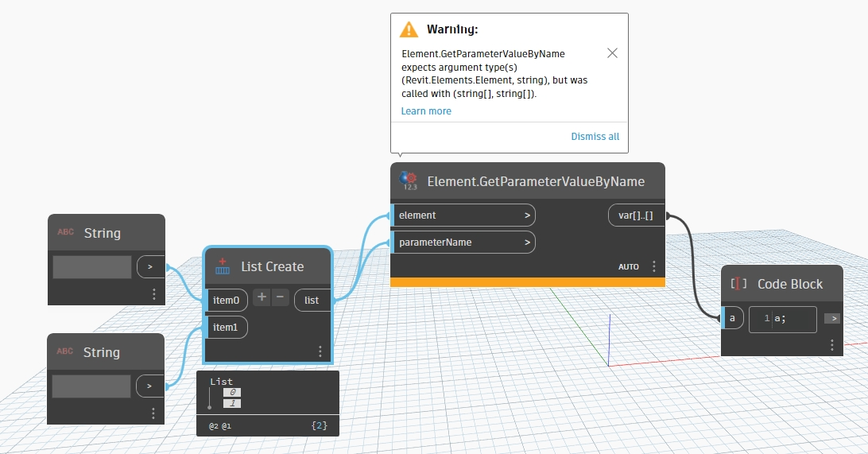Click the ABC icon on the lower String node
The height and width of the screenshot is (454, 868).
tap(65, 351)
